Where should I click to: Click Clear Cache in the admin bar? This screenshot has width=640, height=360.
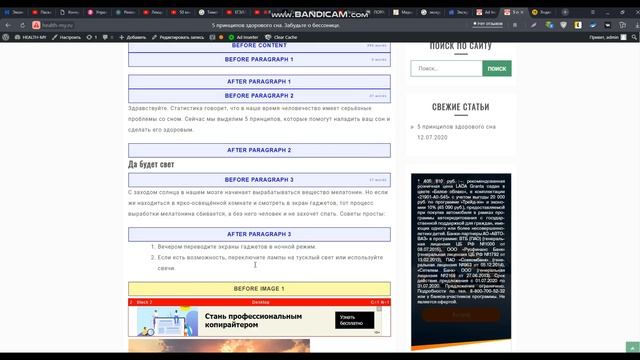pyautogui.click(x=281, y=37)
